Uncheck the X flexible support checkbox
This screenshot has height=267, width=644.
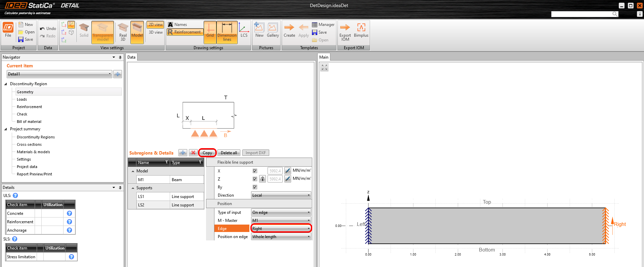click(255, 171)
